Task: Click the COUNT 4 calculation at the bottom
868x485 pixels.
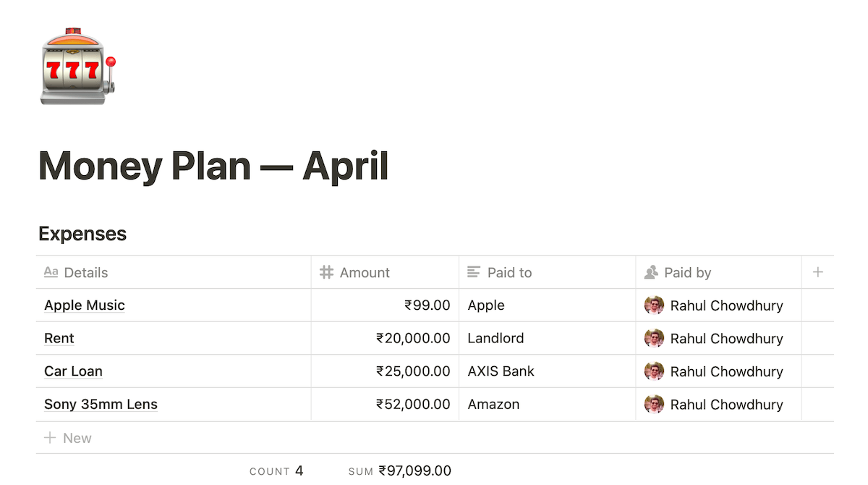Action: 277,471
